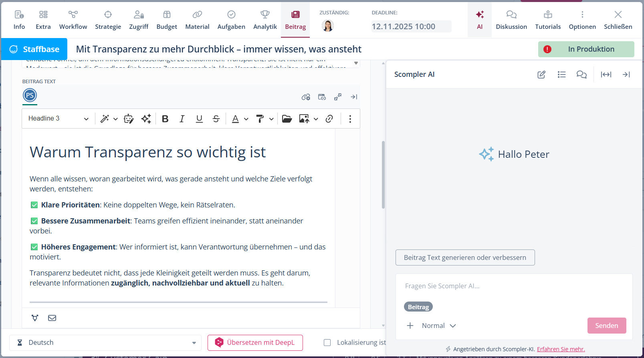This screenshot has width=644, height=358.
Task: Apply italic formatting in editor toolbar
Action: (x=182, y=119)
